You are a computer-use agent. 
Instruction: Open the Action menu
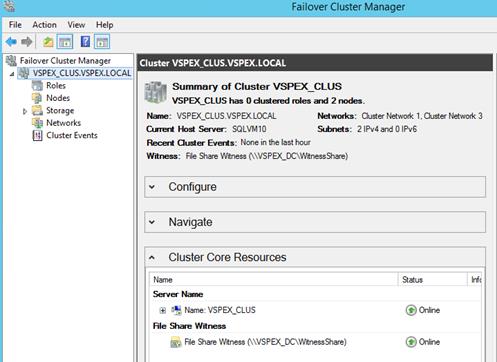tap(44, 25)
